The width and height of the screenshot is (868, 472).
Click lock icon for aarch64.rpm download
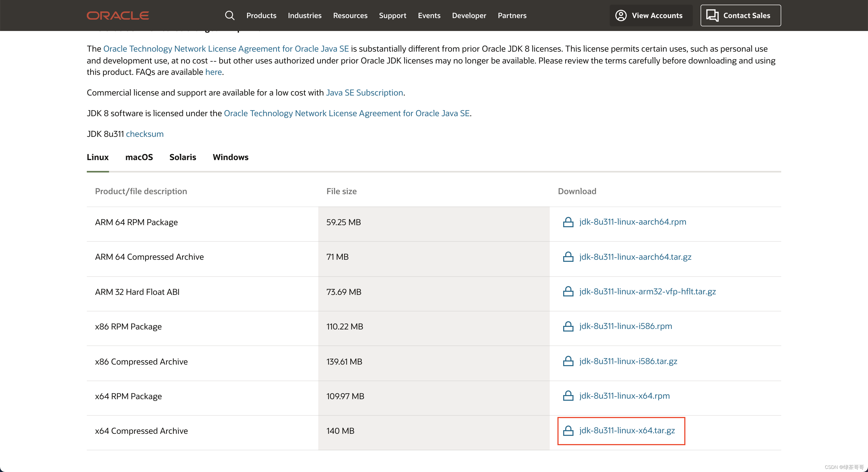(568, 222)
